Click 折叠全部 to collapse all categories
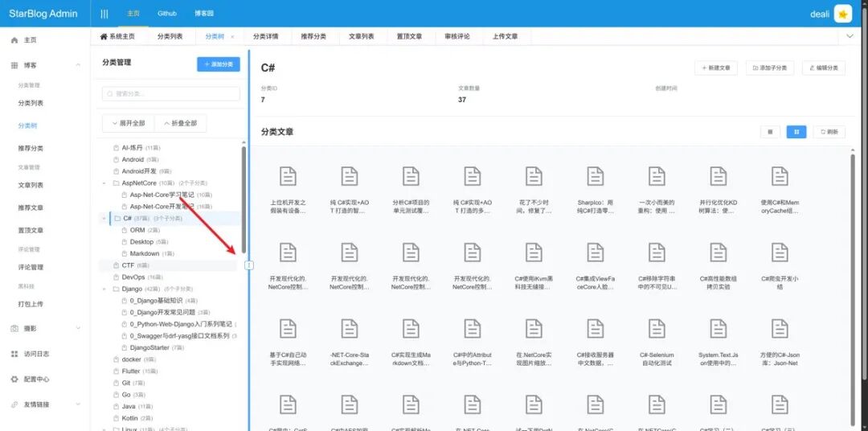Viewport: 868px width, 431px height. [181, 124]
